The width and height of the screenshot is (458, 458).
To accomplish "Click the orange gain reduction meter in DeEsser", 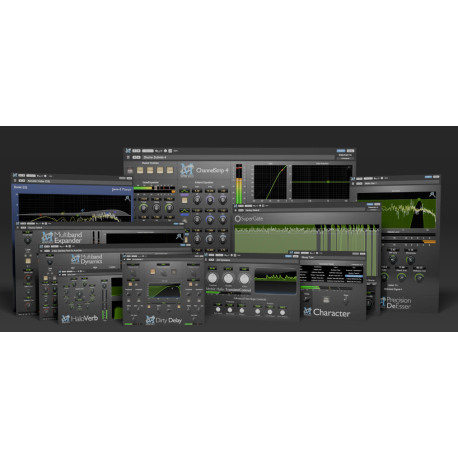I will point(429,241).
